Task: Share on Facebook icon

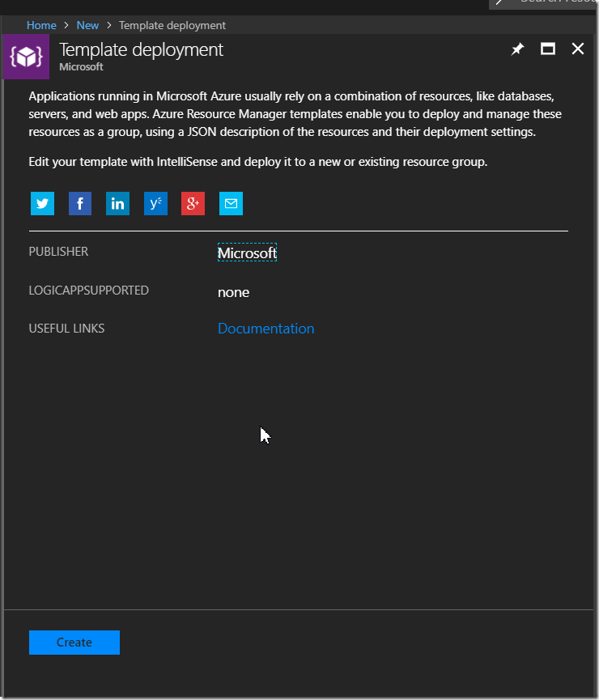Action: pyautogui.click(x=80, y=204)
